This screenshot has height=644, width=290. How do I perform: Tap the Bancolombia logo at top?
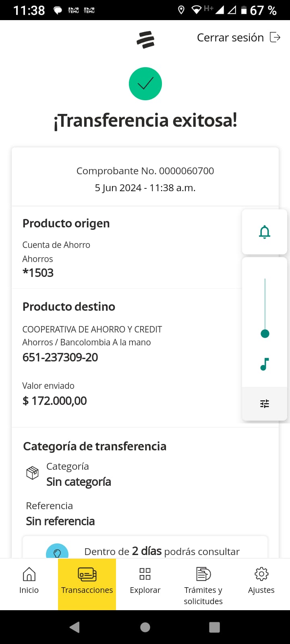click(145, 39)
